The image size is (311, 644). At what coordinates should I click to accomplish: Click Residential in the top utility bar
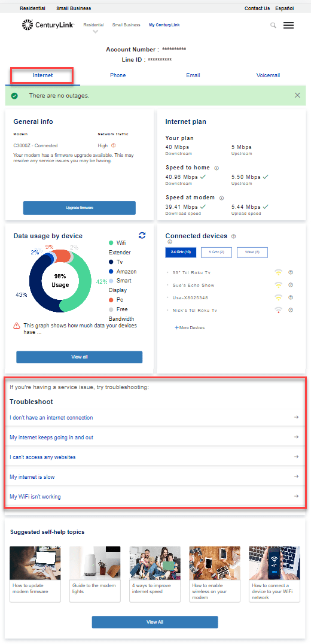pos(32,8)
